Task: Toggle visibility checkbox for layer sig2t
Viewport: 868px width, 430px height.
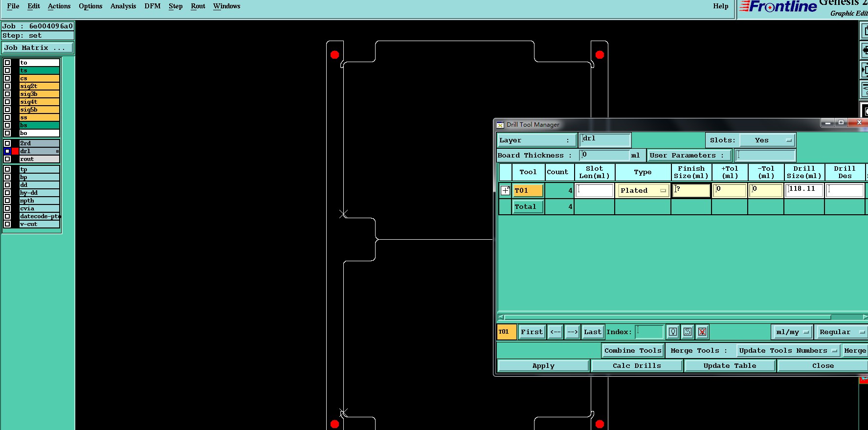Action: click(7, 86)
